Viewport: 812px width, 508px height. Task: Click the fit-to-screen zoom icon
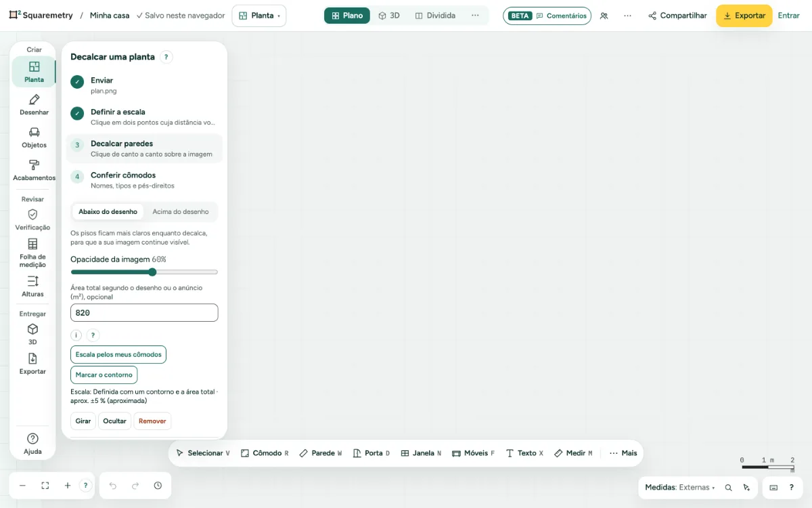[x=45, y=486]
